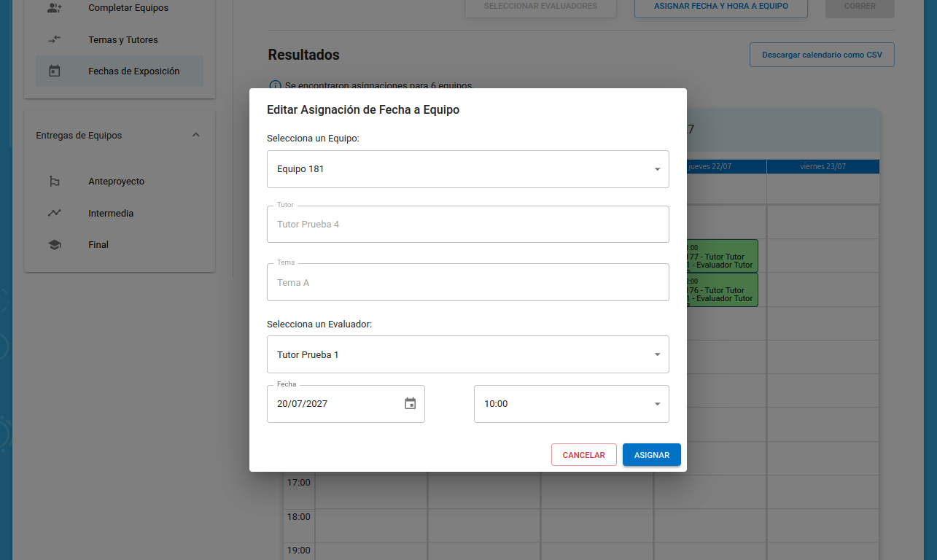Select the Final deliveries menu item

pyautogui.click(x=98, y=245)
